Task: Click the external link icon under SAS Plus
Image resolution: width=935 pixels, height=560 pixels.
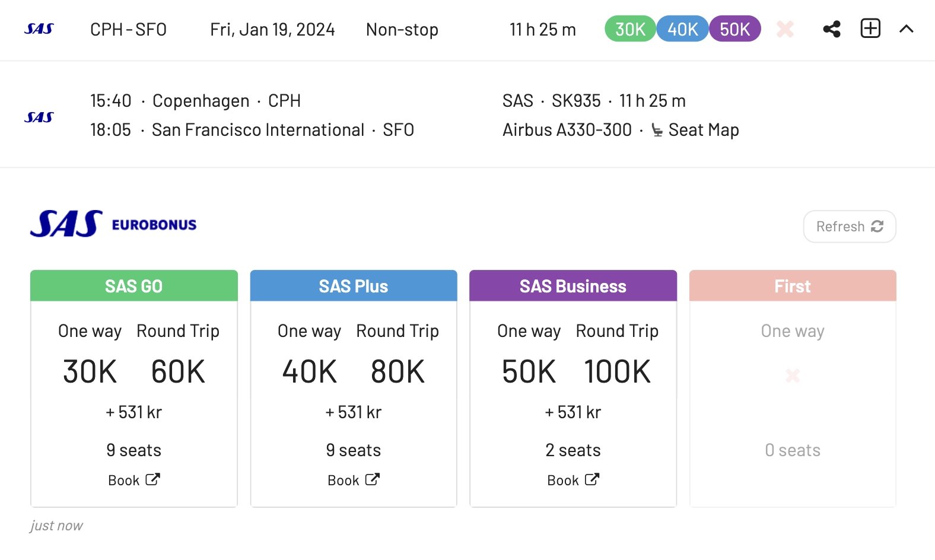Action: click(372, 479)
